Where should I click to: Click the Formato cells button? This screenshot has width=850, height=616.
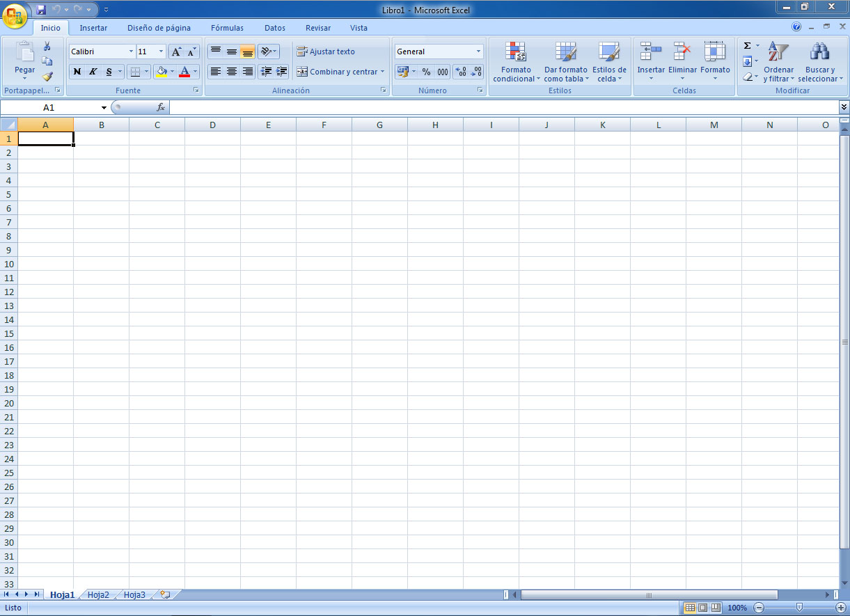point(715,61)
